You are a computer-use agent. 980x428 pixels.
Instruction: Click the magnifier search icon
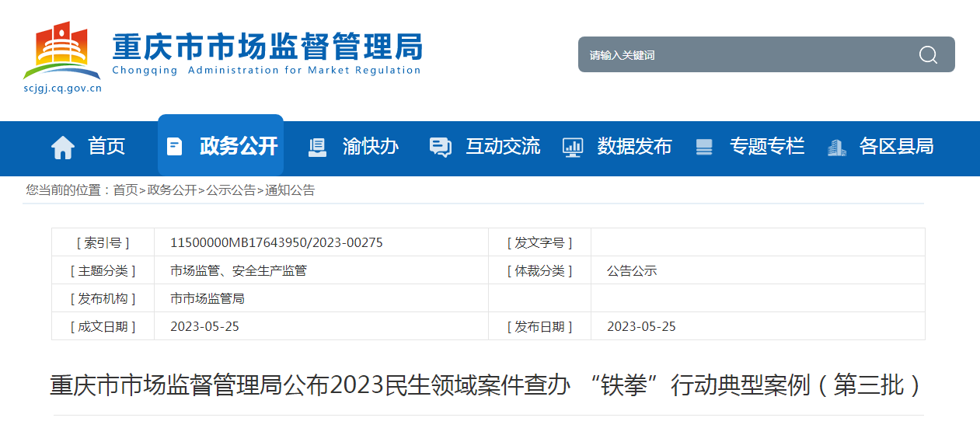coord(928,54)
